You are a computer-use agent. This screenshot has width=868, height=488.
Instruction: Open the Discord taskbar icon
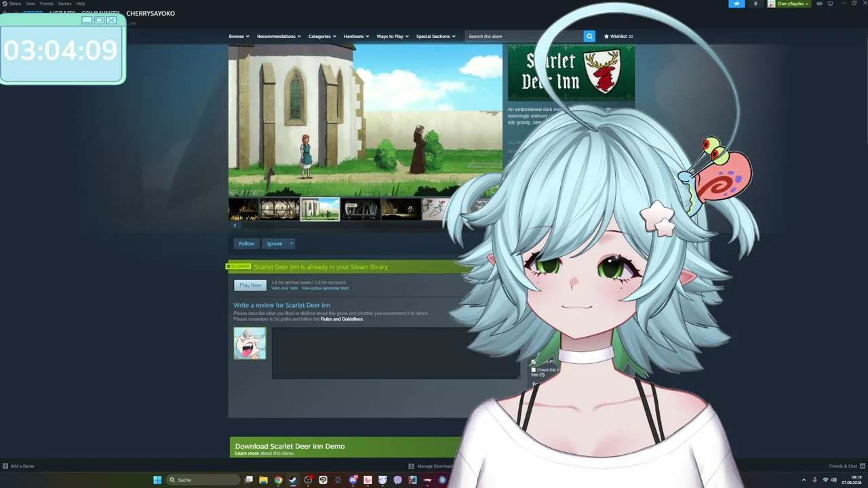353,480
